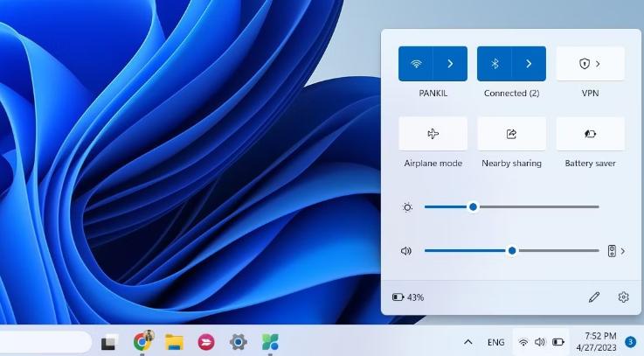The width and height of the screenshot is (644, 356).
Task: Expand the Wi-Fi network list chevron
Action: pyautogui.click(x=450, y=64)
